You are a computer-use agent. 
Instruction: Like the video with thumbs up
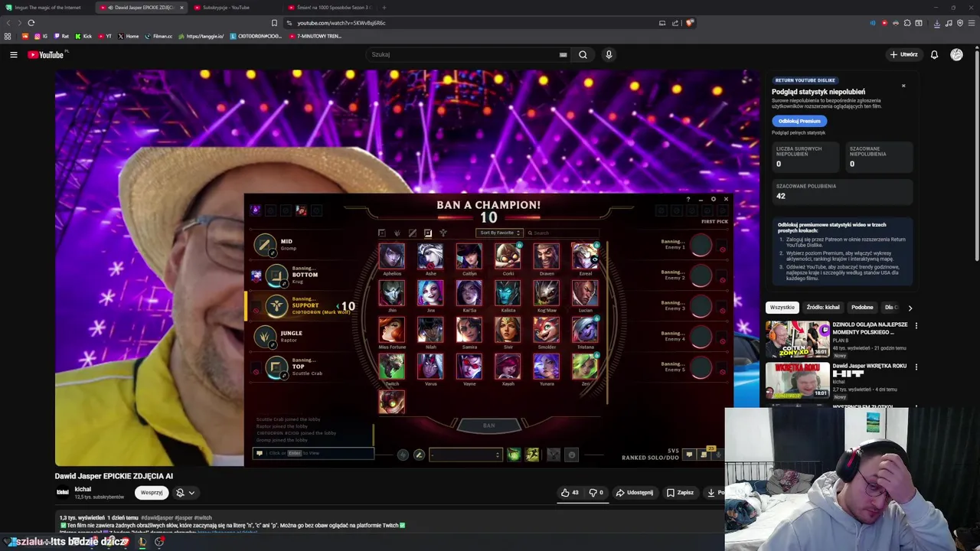pos(570,493)
